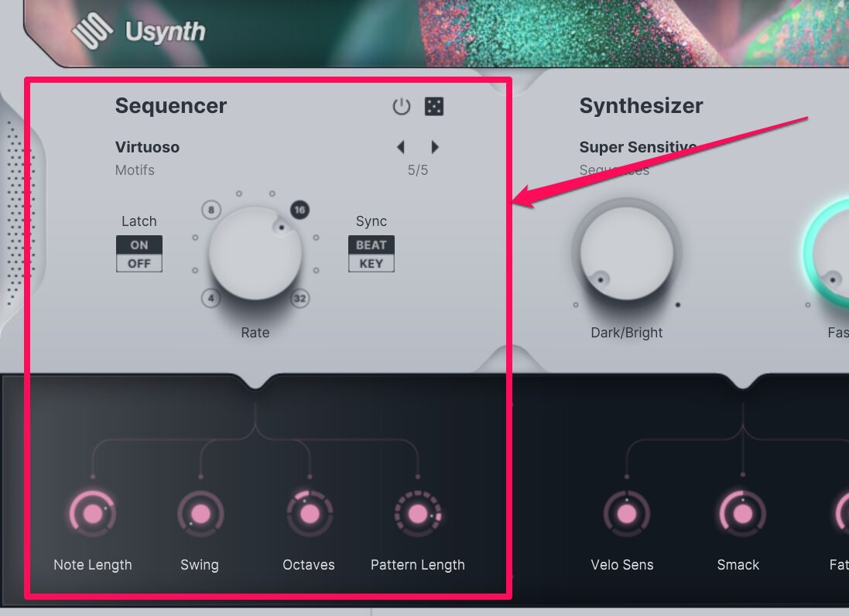This screenshot has width=849, height=616.
Task: Click the Smack knob
Action: point(742,514)
